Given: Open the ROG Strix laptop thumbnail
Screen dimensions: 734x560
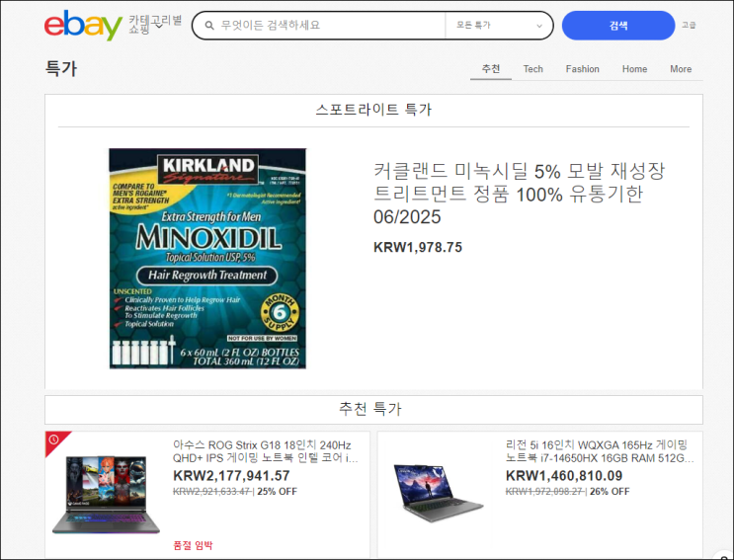Looking at the screenshot, I should coord(107,495).
